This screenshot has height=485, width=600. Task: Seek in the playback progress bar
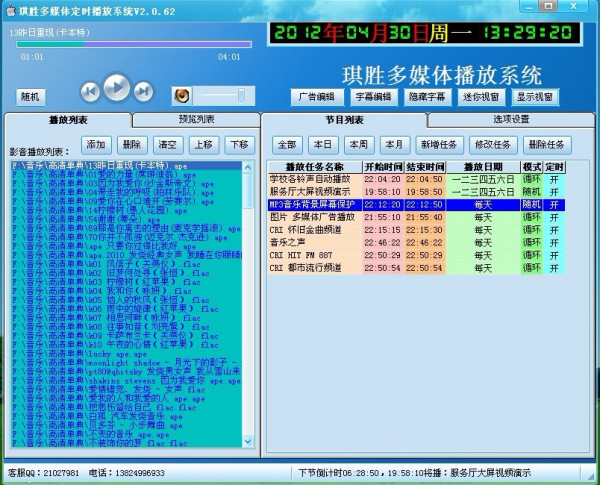point(134,44)
